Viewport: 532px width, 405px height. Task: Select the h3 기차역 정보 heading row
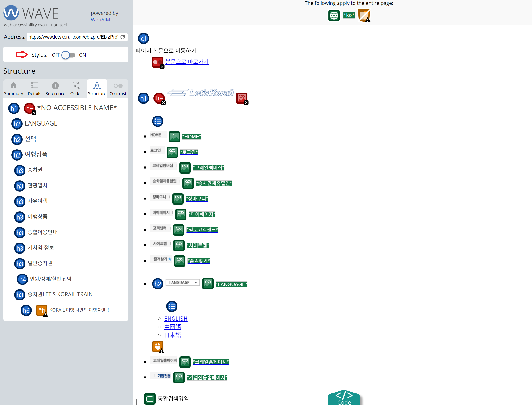pyautogui.click(x=34, y=248)
